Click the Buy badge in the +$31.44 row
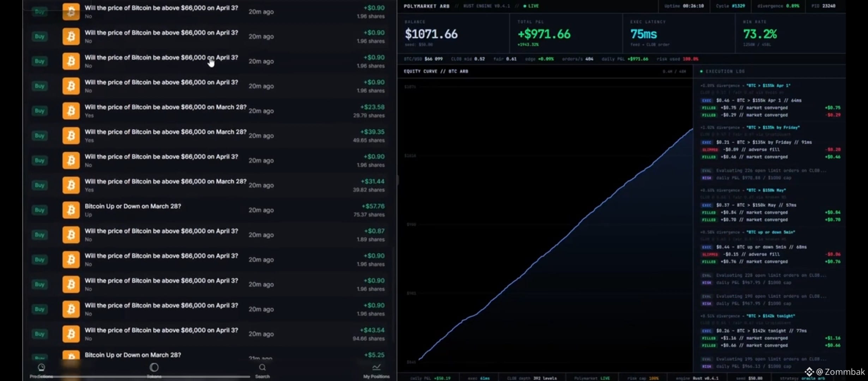This screenshot has height=381, width=868. [40, 185]
